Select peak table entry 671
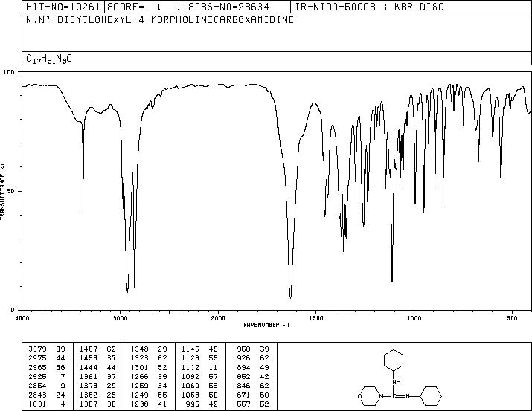The height and width of the screenshot is (411, 532). click(x=243, y=395)
